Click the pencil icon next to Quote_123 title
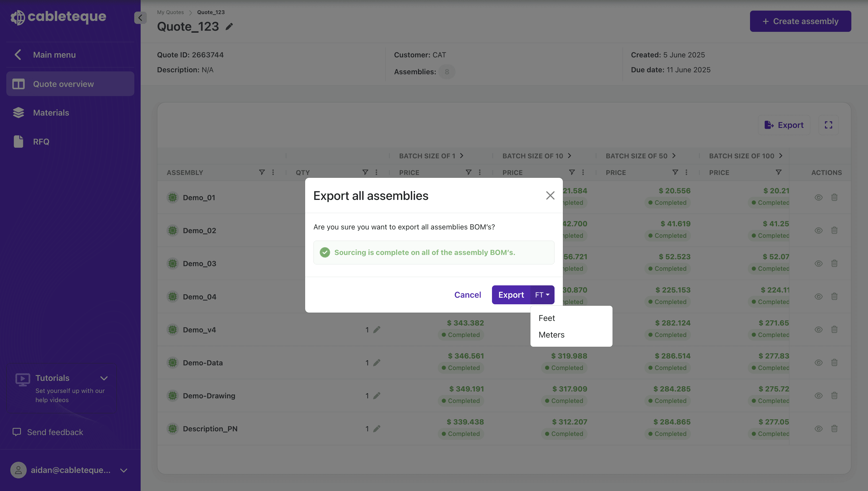 click(229, 26)
